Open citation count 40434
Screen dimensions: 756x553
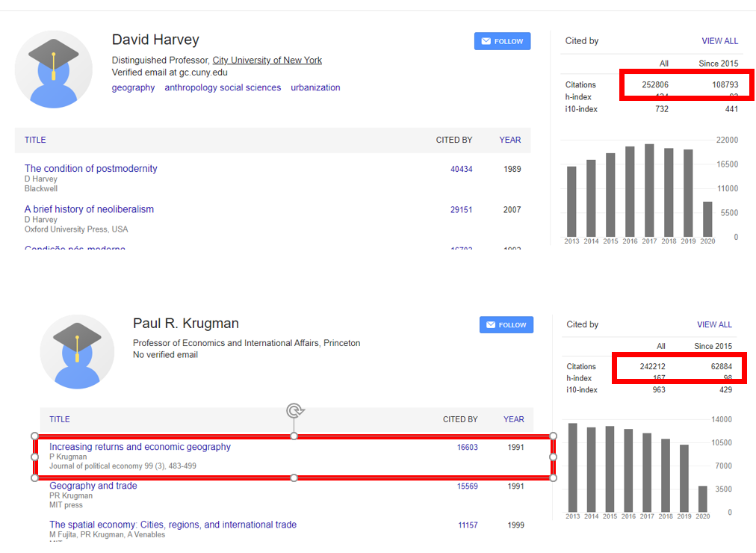pyautogui.click(x=462, y=169)
